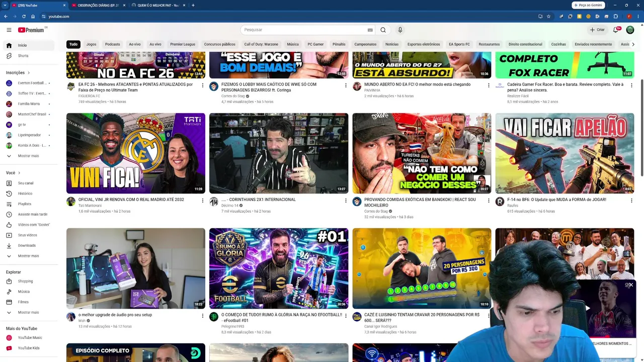This screenshot has height=362, width=644.
Task: Open options menu for F-14 no BF6 video
Action: click(x=631, y=201)
